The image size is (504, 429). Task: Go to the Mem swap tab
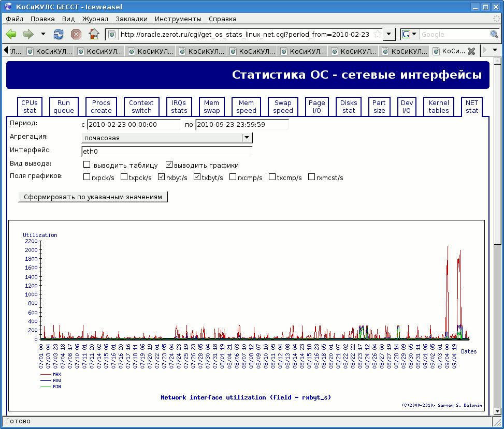point(211,107)
